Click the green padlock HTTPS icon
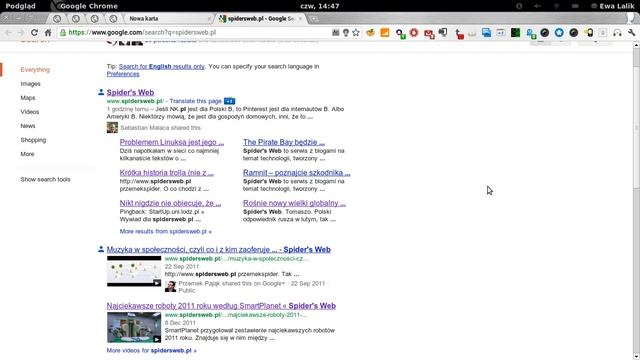This screenshot has height=360, width=640. coord(63,33)
